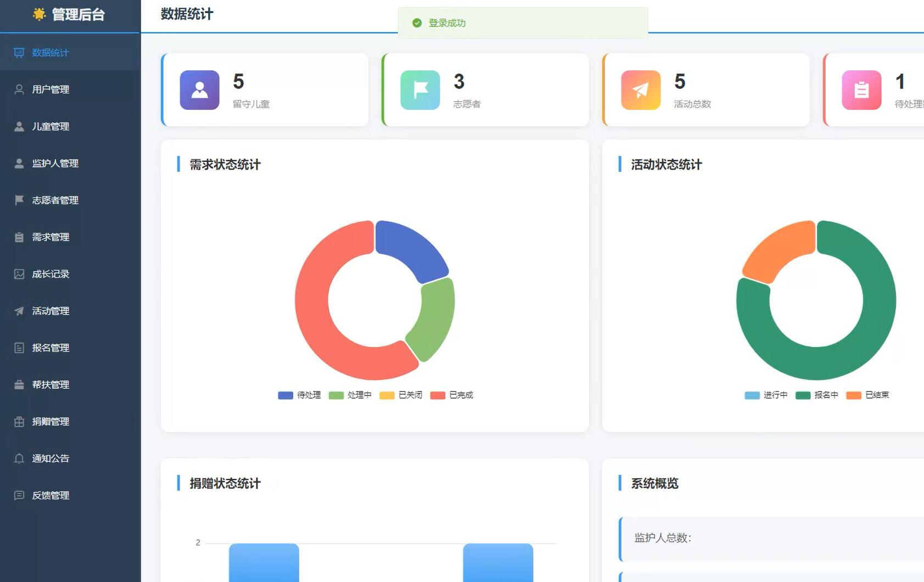This screenshot has width=924, height=582.
Task: Go to 志愿者管理 in the sidebar
Action: (70, 200)
